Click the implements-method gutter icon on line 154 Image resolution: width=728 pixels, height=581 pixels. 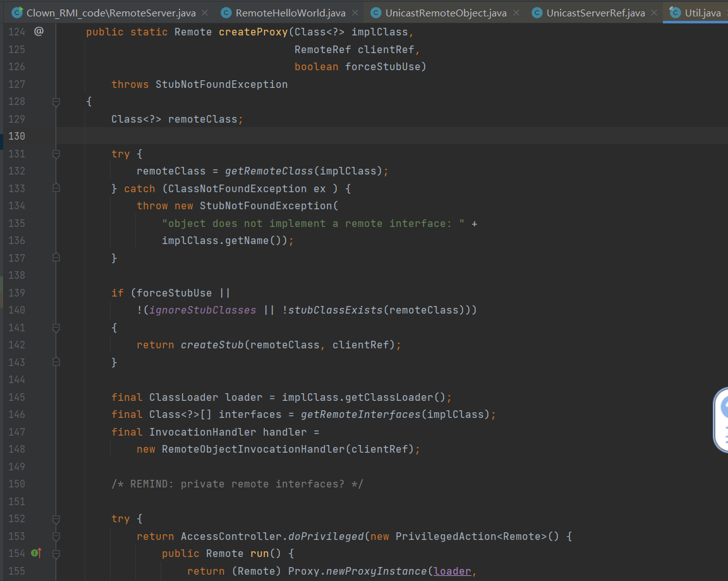tap(36, 553)
